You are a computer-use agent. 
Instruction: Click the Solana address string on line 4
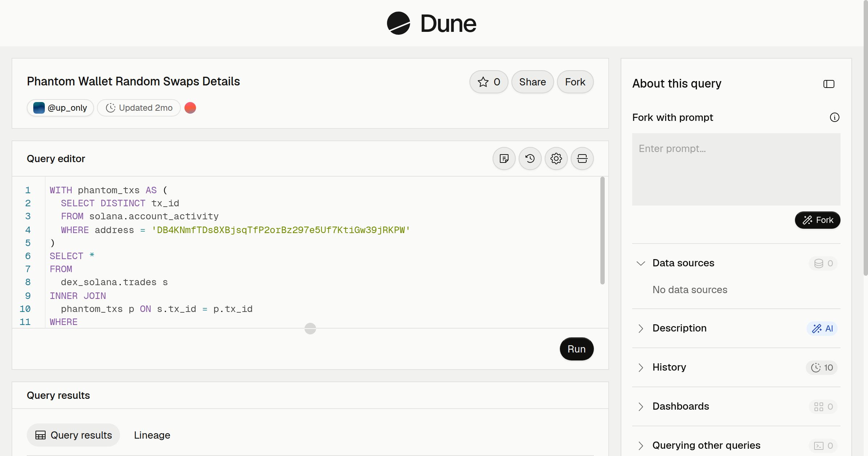pyautogui.click(x=281, y=230)
